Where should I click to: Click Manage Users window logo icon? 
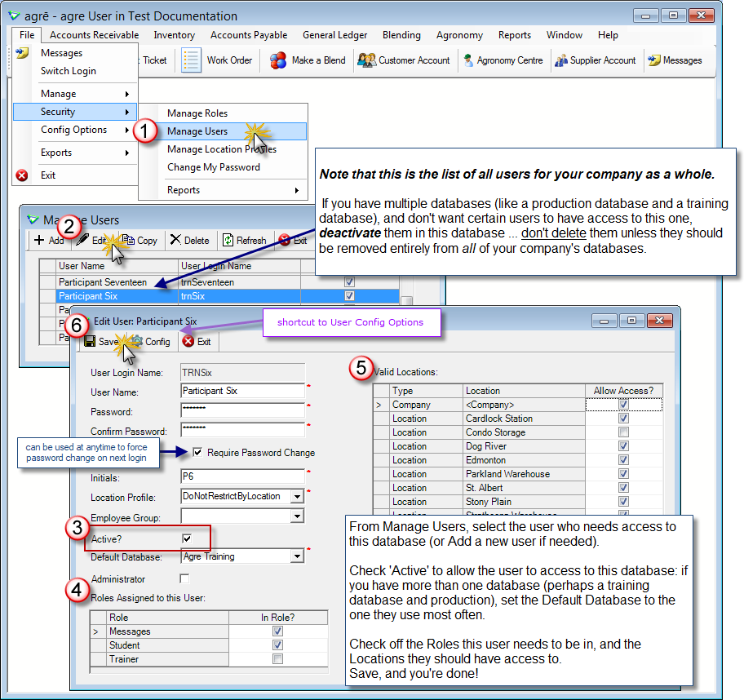pos(33,219)
